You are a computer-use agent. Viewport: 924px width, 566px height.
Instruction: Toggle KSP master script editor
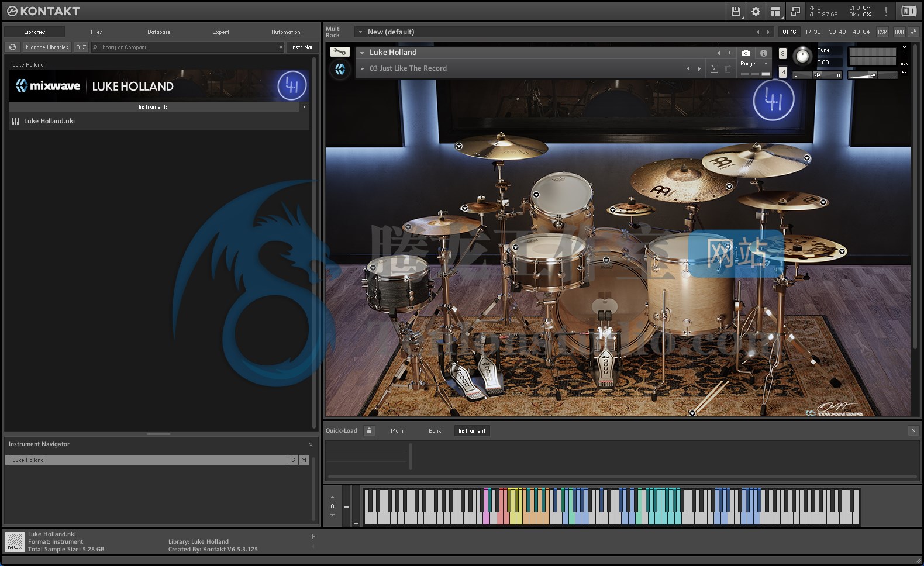click(882, 32)
